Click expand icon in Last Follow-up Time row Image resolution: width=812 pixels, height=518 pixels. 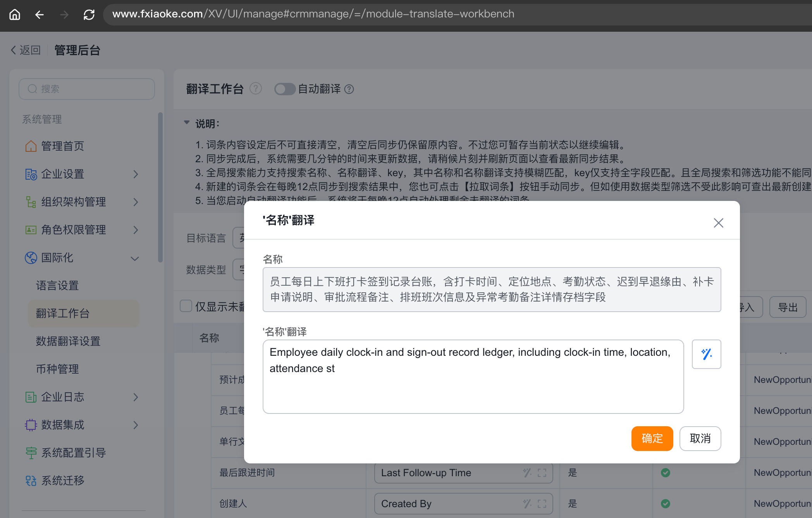tap(542, 473)
